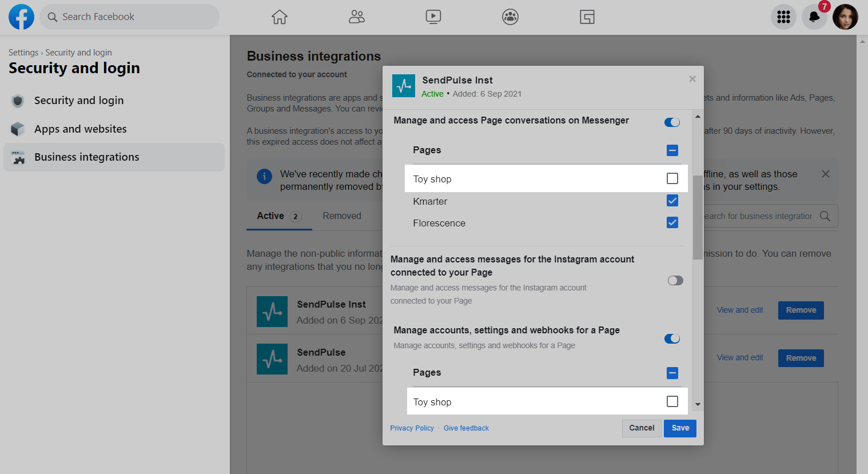Image resolution: width=868 pixels, height=474 pixels.
Task: Click the SendPulse Inst logo in the list
Action: [x=272, y=312]
